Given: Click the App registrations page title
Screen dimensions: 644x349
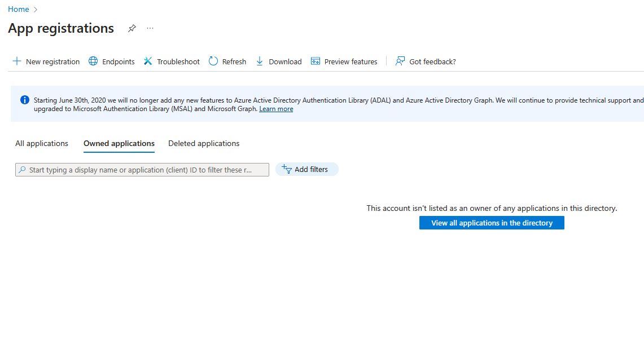Looking at the screenshot, I should [61, 28].
